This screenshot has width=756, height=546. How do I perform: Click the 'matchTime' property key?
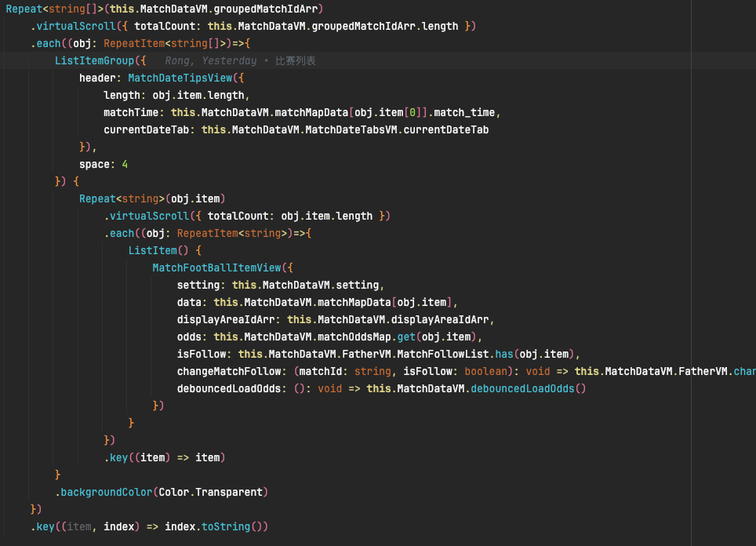click(x=131, y=112)
